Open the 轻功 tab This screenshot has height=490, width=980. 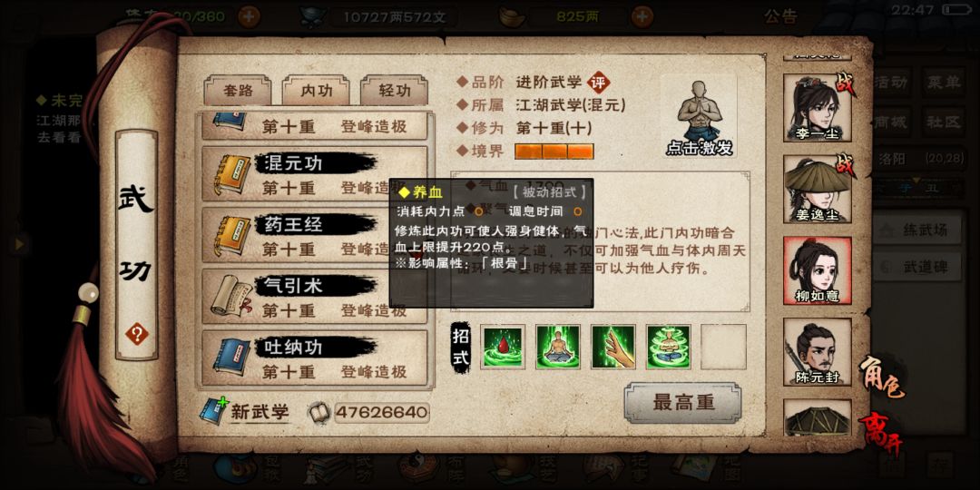395,91
